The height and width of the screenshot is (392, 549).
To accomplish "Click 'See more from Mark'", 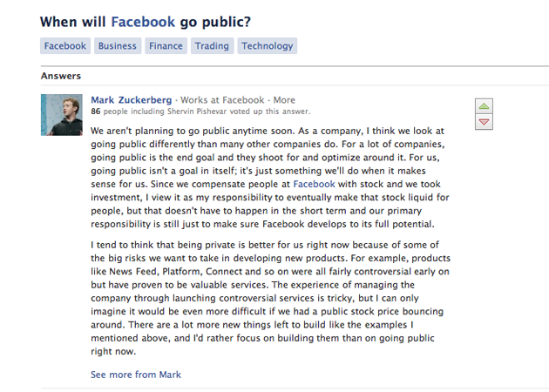I will click(136, 375).
